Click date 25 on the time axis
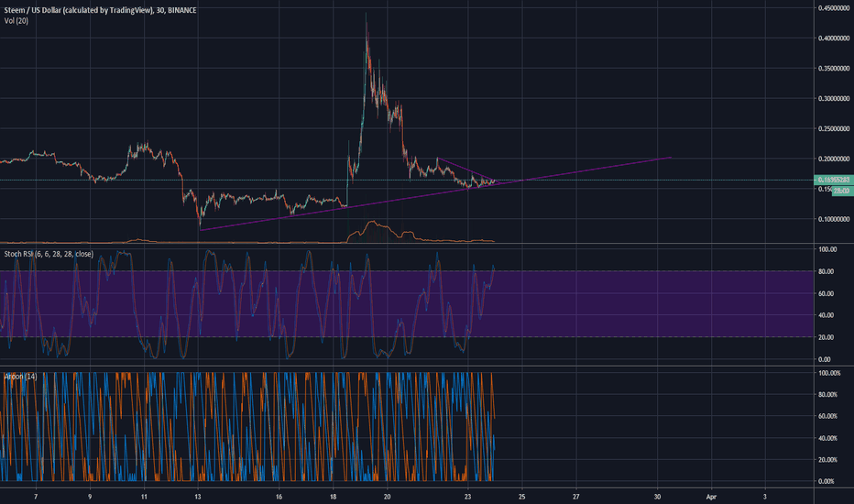 click(x=521, y=497)
